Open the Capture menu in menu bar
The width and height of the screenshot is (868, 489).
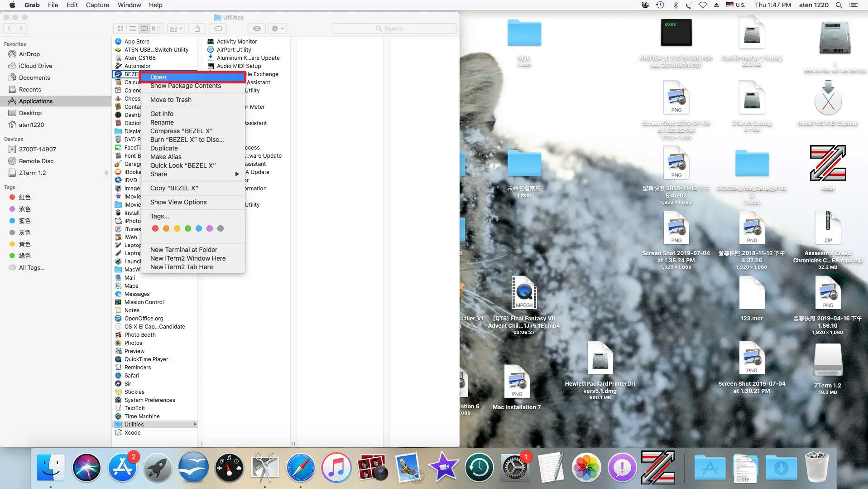pos(97,5)
